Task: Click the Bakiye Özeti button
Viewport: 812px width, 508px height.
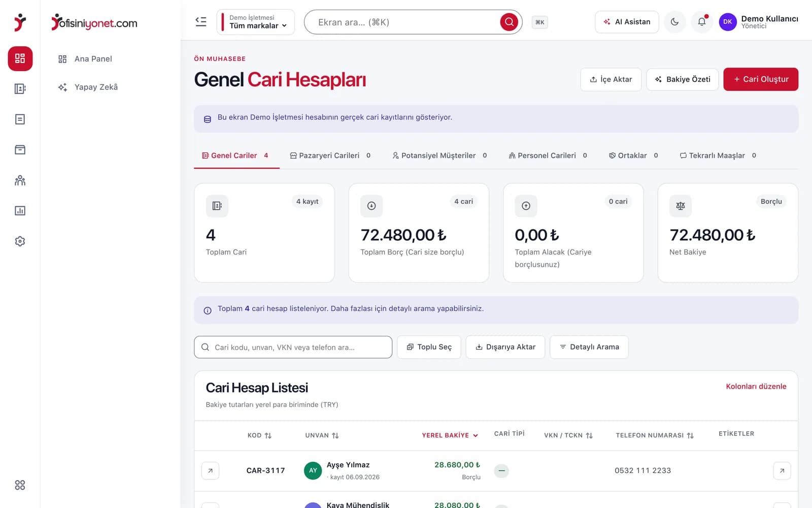Action: pyautogui.click(x=683, y=80)
